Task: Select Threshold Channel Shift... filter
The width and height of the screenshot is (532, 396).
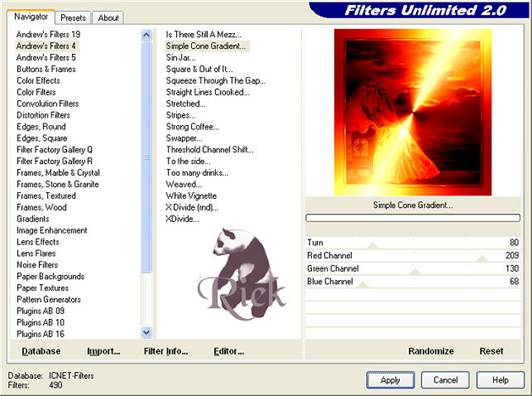Action: coord(210,150)
